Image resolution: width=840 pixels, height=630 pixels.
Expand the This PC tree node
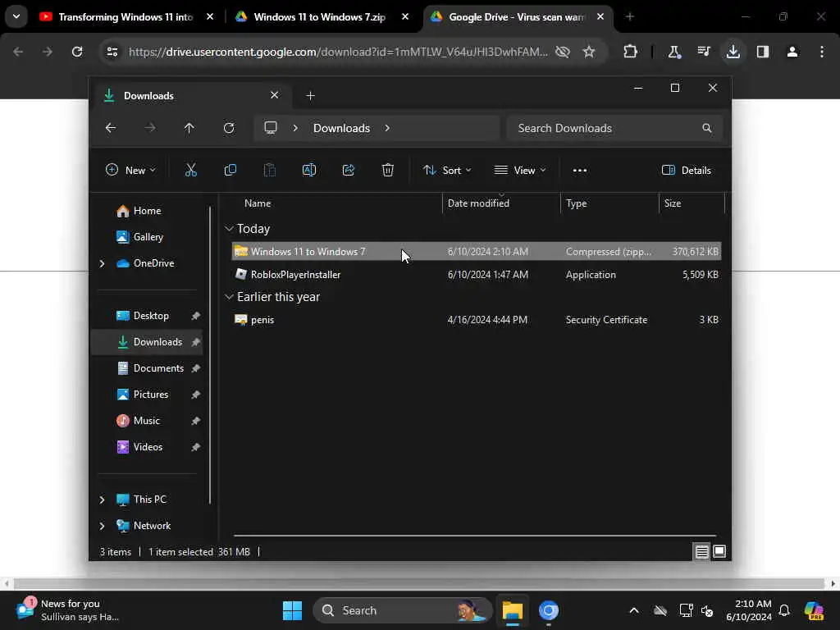point(102,500)
